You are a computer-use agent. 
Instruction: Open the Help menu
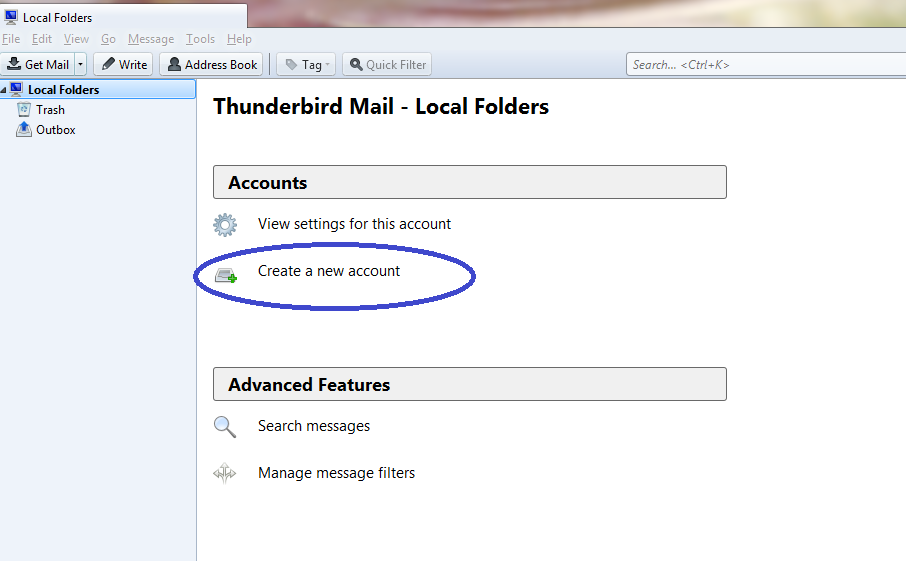point(239,39)
